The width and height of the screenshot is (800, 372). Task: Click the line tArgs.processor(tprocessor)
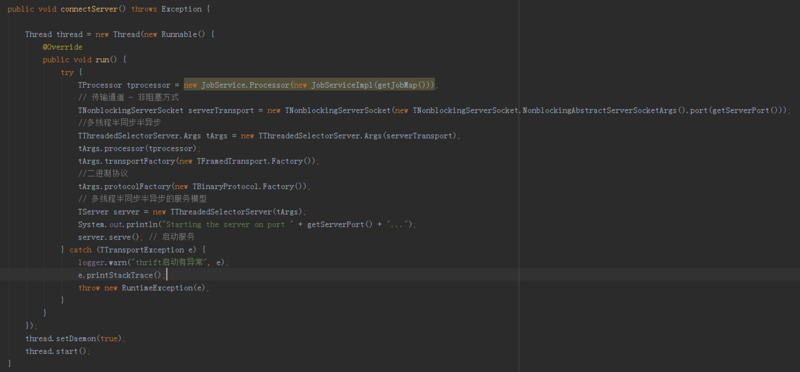(139, 148)
